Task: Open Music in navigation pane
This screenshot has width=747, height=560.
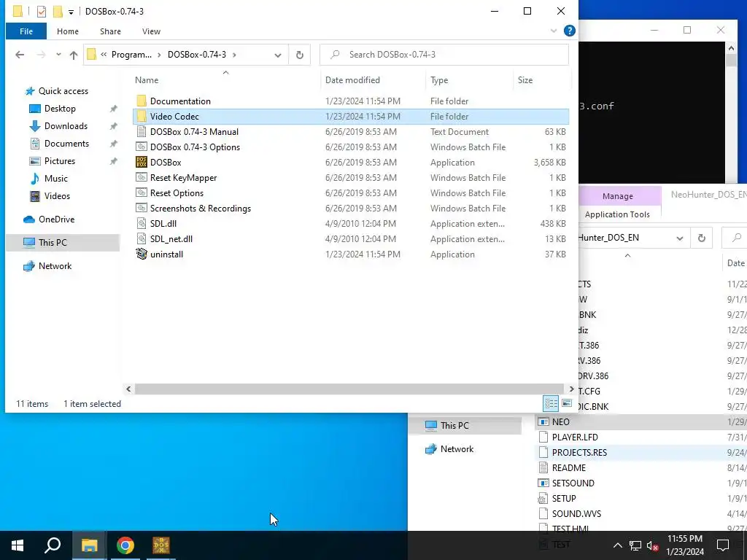Action: coord(55,179)
